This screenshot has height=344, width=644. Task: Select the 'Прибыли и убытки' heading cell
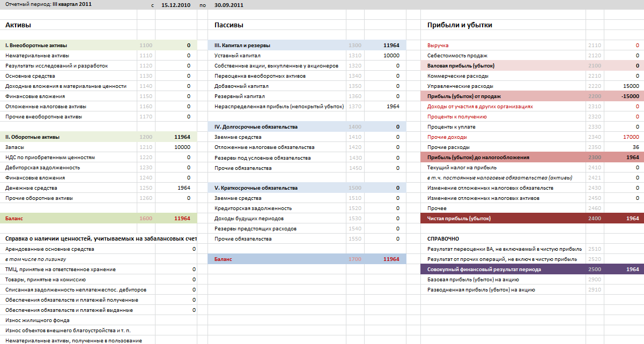(x=460, y=25)
